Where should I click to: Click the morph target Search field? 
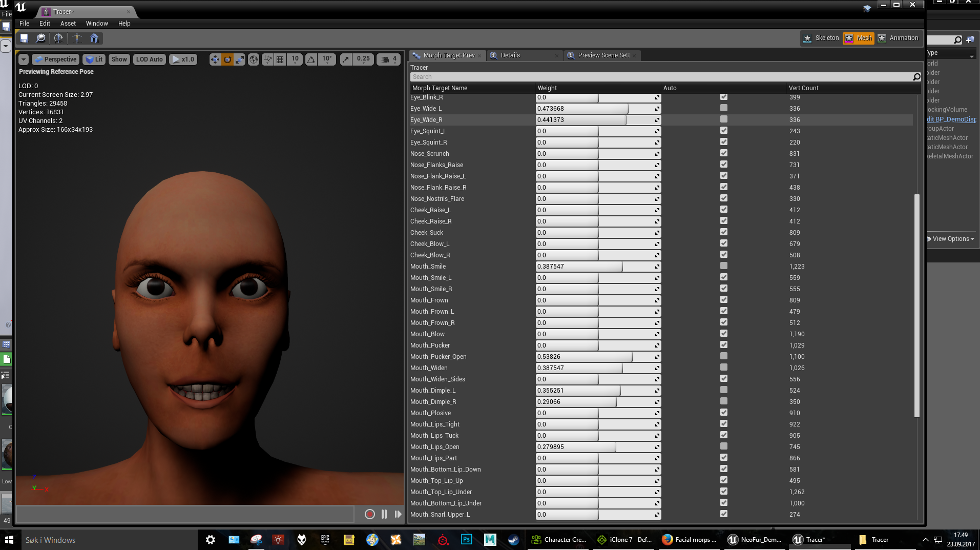coord(661,77)
